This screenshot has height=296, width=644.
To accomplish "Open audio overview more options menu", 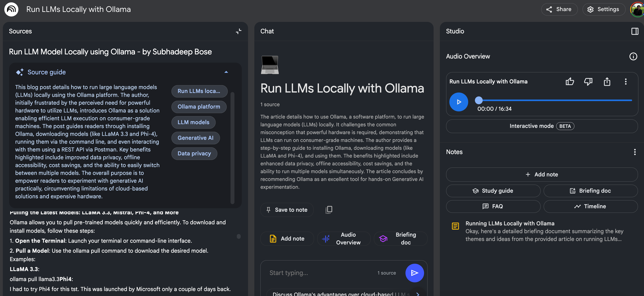I will point(625,82).
